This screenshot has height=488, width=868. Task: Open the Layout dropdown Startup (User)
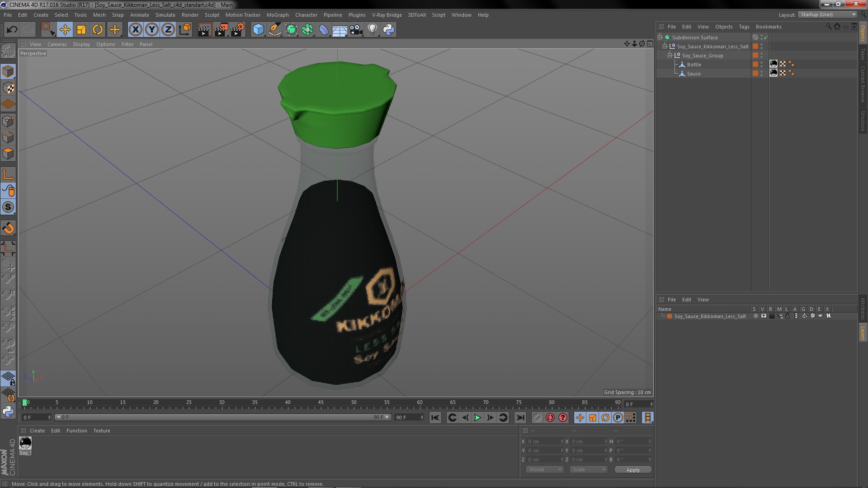[x=828, y=14]
